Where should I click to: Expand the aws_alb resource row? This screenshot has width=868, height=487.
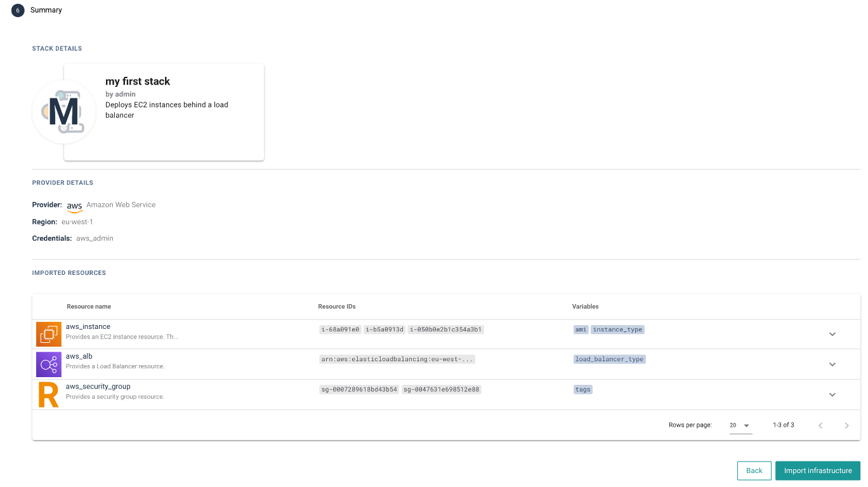tap(832, 364)
